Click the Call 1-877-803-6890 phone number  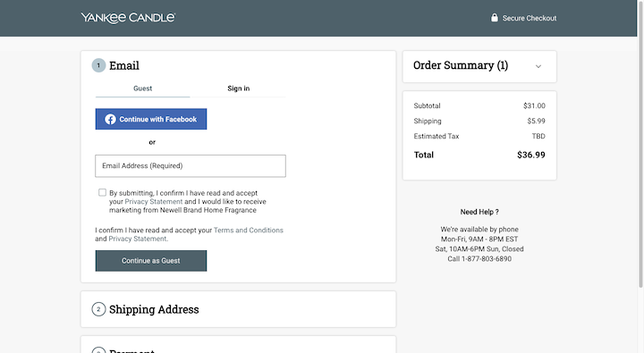(x=479, y=259)
